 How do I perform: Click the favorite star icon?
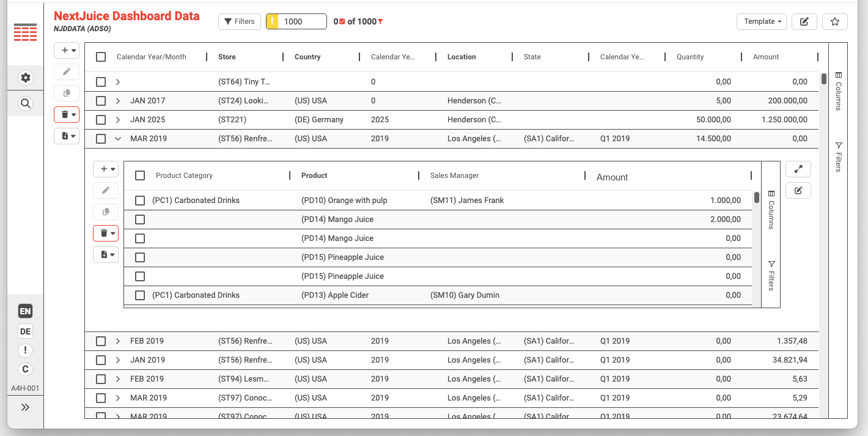coord(835,21)
